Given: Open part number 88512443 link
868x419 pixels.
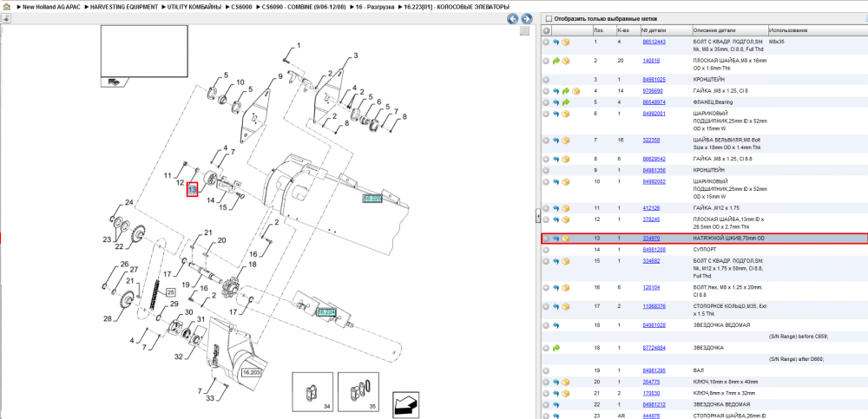Looking at the screenshot, I should pos(654,42).
